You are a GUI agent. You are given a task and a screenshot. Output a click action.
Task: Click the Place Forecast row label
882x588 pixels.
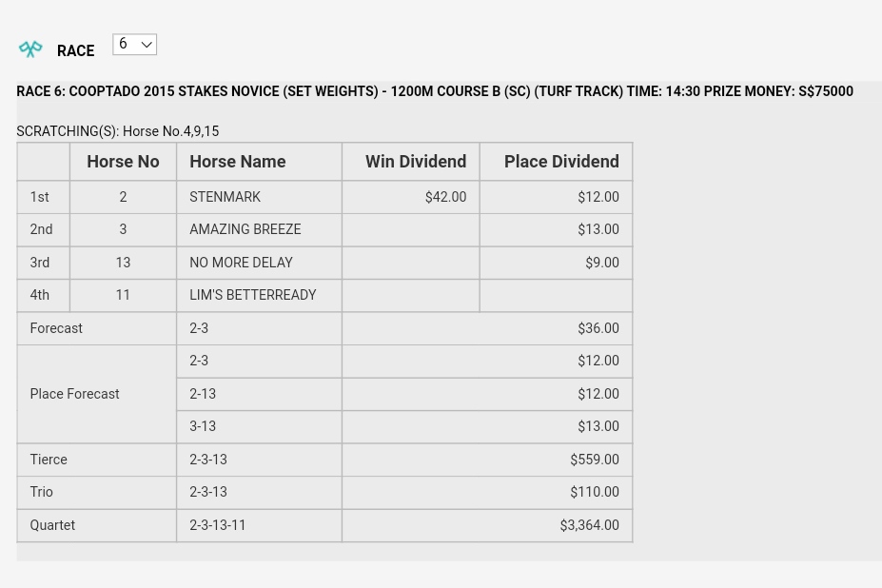coord(74,394)
